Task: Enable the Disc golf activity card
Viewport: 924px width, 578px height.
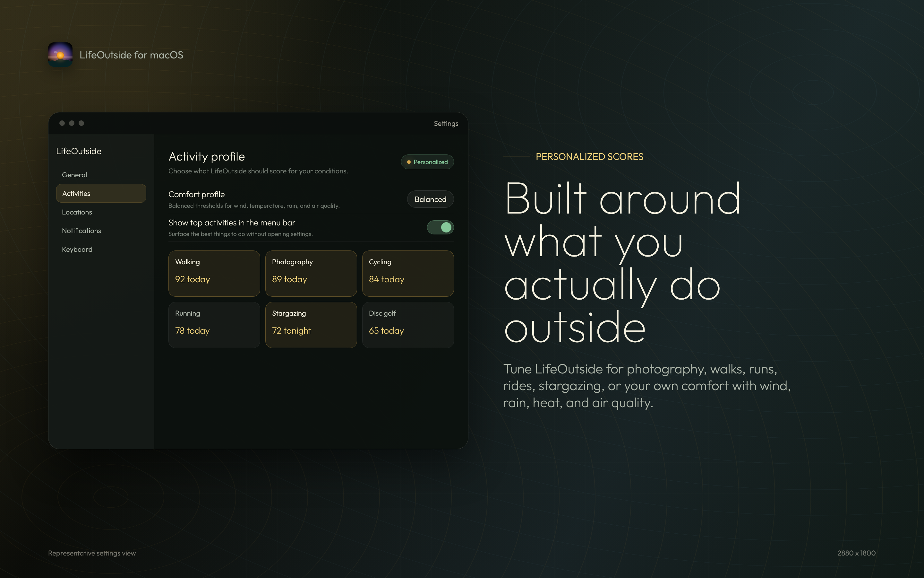Action: point(408,325)
